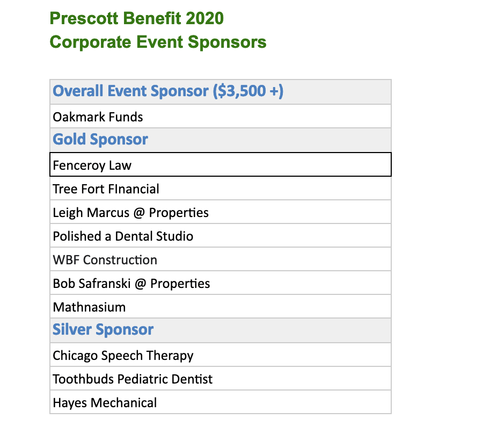Click the Corporate Event Sponsors subtitle
This screenshot has height=448, width=483.
pyautogui.click(x=158, y=42)
